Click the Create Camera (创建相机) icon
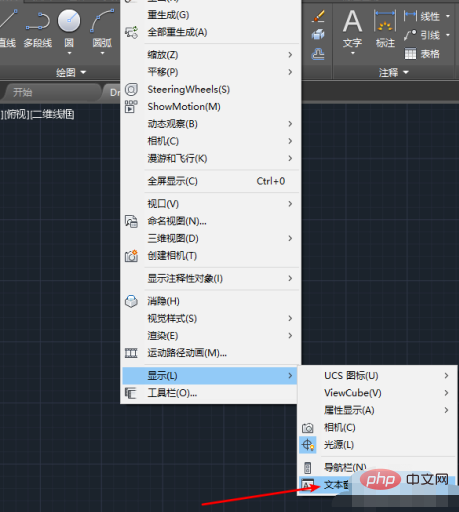 click(x=131, y=256)
